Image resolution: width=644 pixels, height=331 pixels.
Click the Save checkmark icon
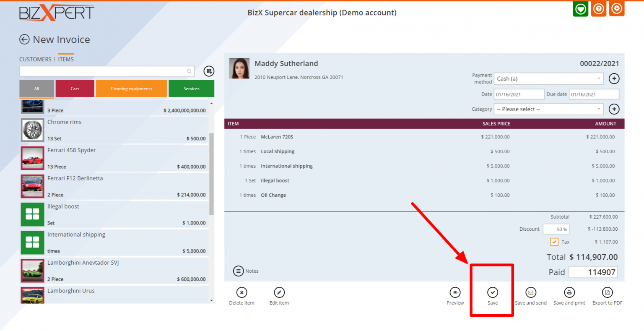[x=493, y=292]
